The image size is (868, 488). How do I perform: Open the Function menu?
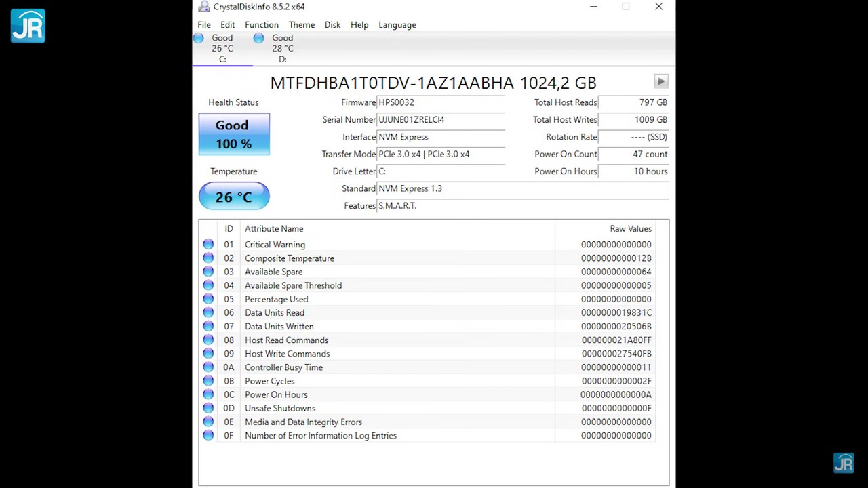click(x=261, y=25)
